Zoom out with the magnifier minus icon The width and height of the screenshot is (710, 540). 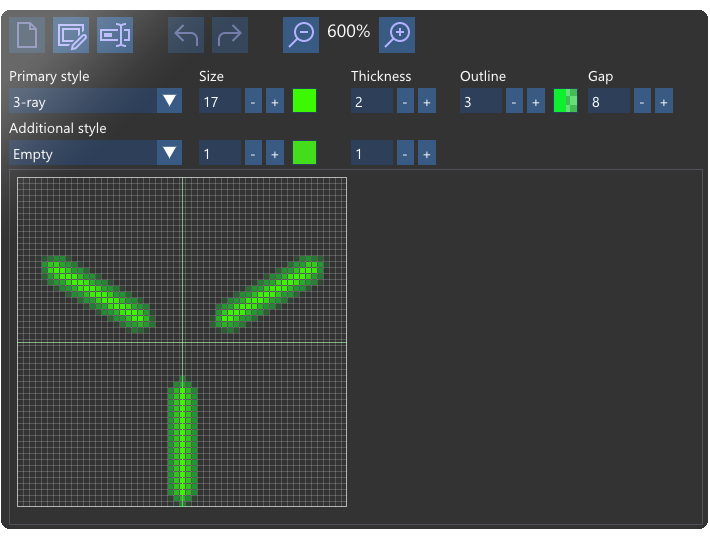301,35
